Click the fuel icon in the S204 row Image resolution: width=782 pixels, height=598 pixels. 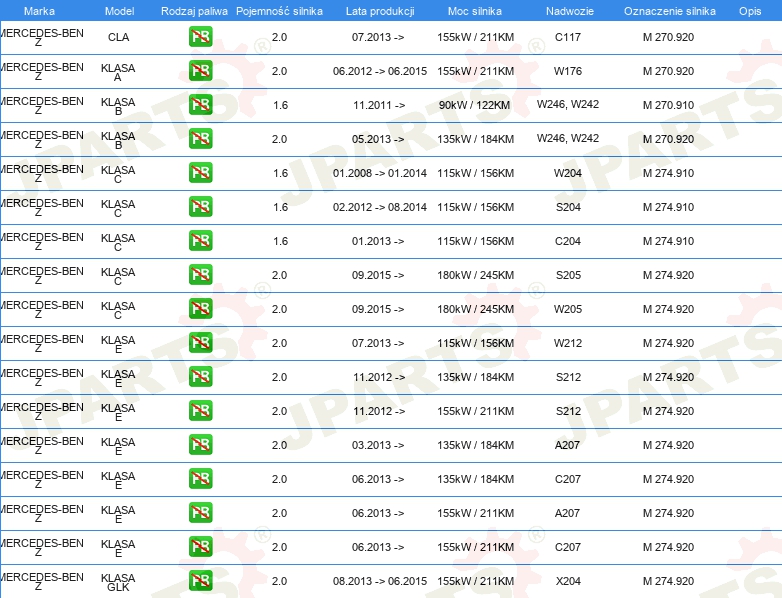point(200,206)
